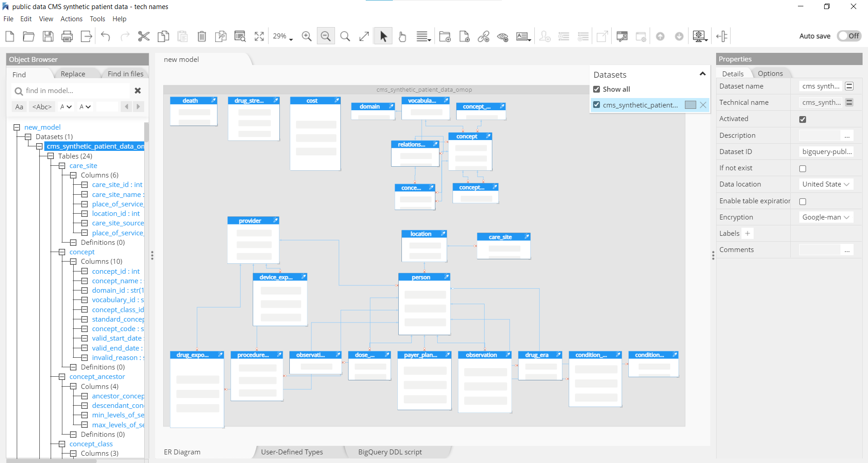The width and height of the screenshot is (868, 463).
Task: Select the pointer selection tool
Action: click(x=383, y=36)
